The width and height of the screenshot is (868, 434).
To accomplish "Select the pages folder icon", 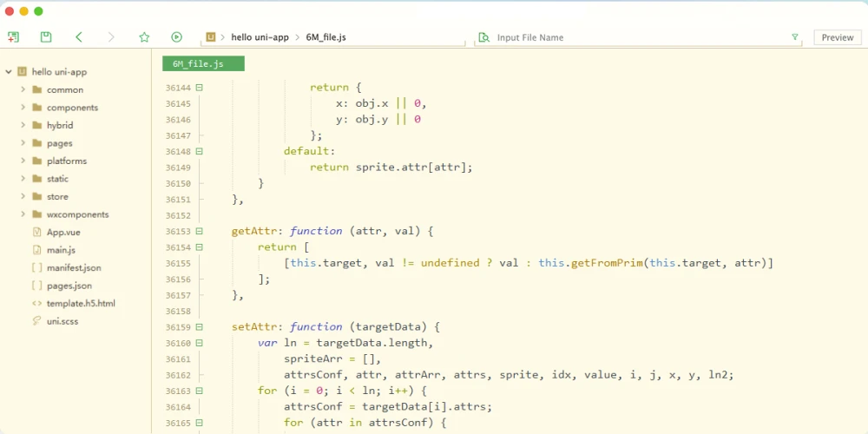I will click(37, 143).
